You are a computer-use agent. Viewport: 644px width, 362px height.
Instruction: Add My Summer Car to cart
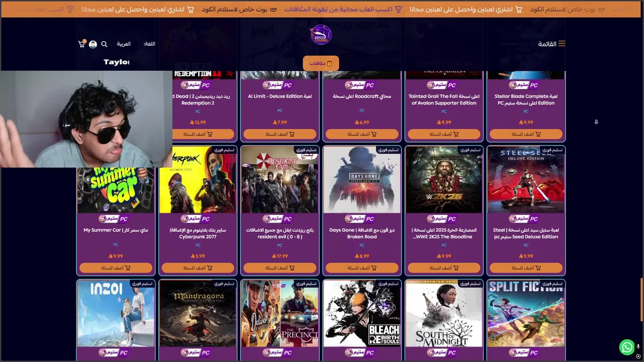point(116,268)
